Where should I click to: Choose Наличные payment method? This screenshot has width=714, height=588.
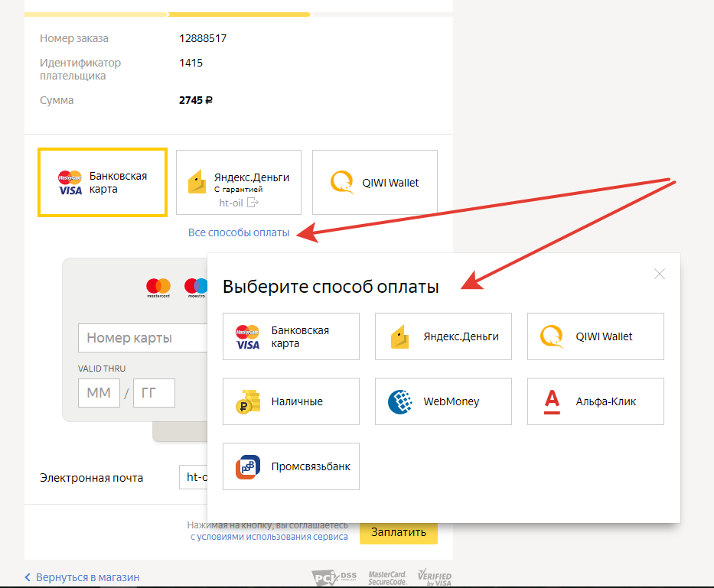pos(291,401)
